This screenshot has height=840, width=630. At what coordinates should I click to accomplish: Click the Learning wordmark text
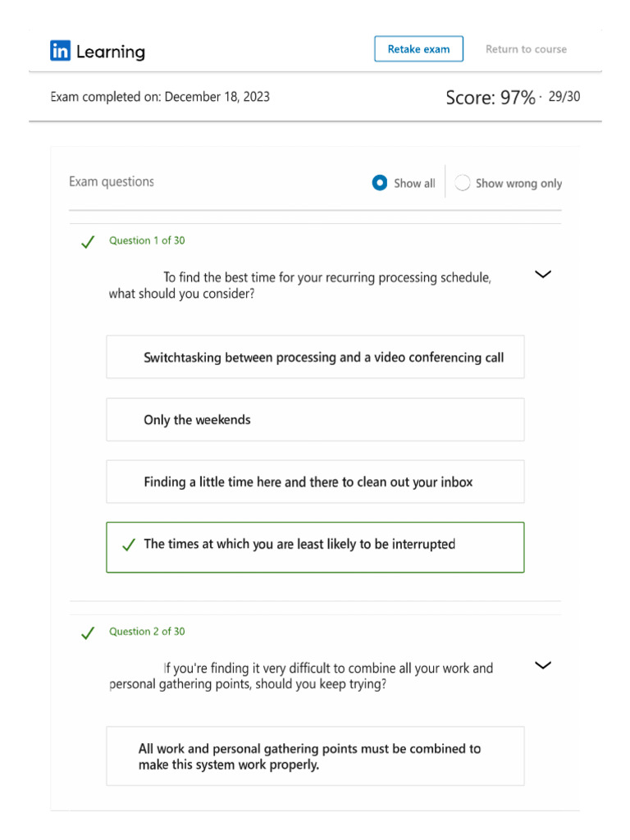click(111, 52)
